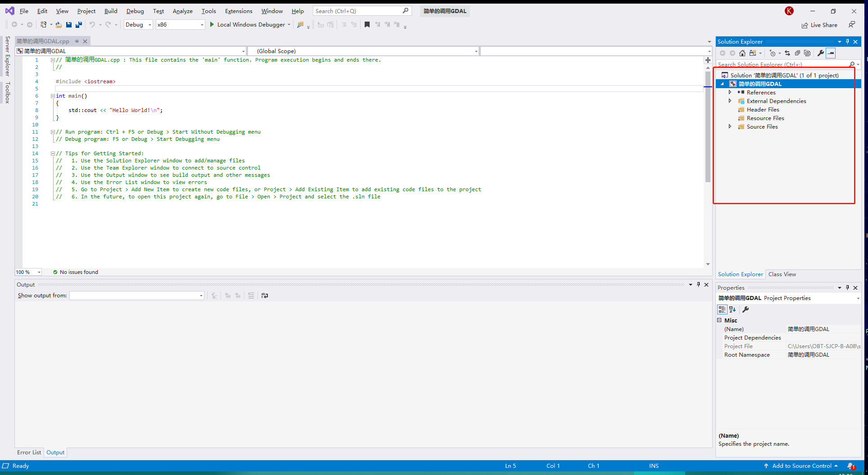Toggle auto-hide pin on the Properties panel
Image resolution: width=868 pixels, height=475 pixels.
click(847, 288)
